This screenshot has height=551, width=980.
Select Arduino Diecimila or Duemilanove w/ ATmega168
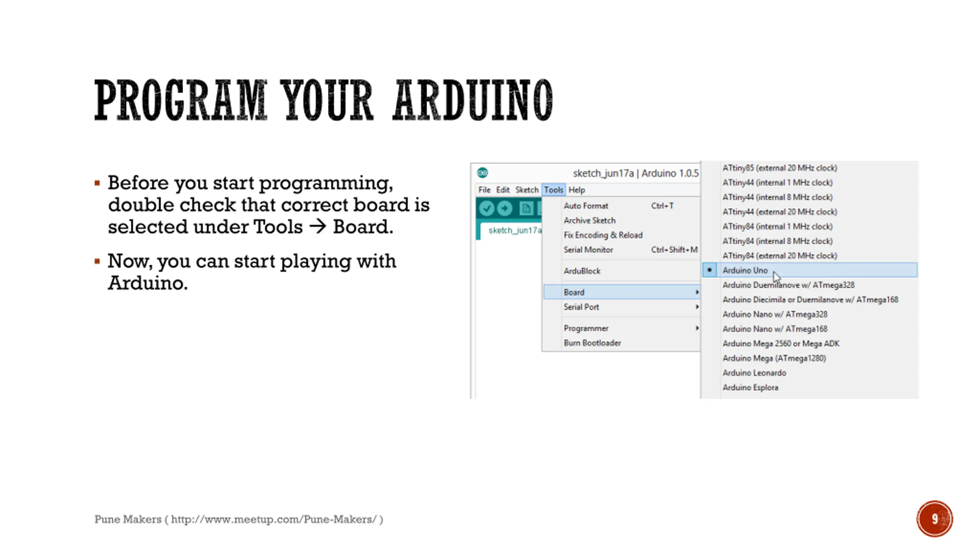coord(810,300)
